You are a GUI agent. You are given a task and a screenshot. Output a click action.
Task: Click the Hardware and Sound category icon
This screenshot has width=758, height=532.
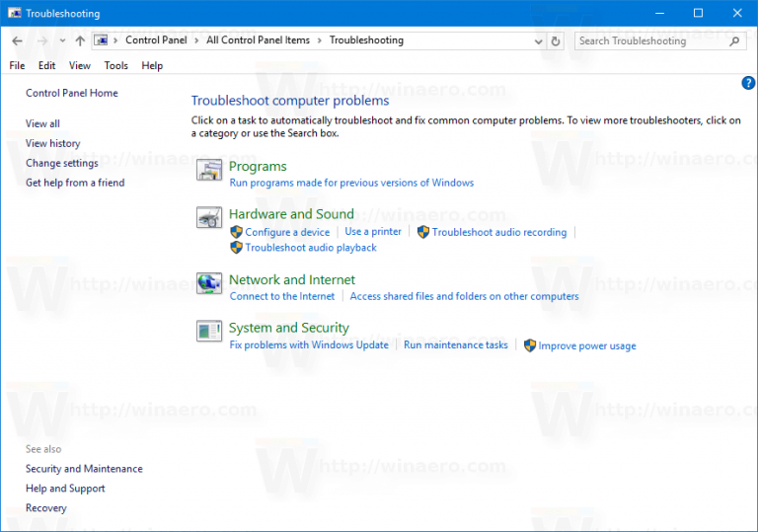[208, 218]
